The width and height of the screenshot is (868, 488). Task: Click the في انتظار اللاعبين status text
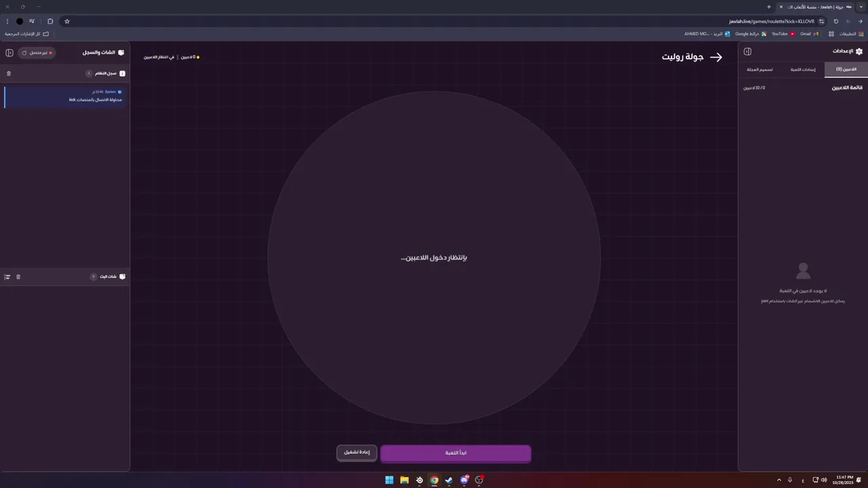click(159, 57)
